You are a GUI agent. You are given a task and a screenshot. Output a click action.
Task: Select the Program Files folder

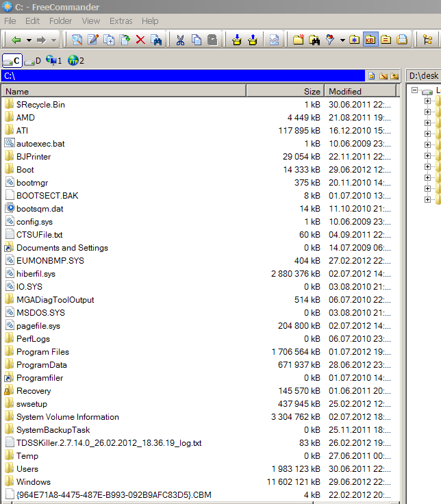[x=42, y=352]
